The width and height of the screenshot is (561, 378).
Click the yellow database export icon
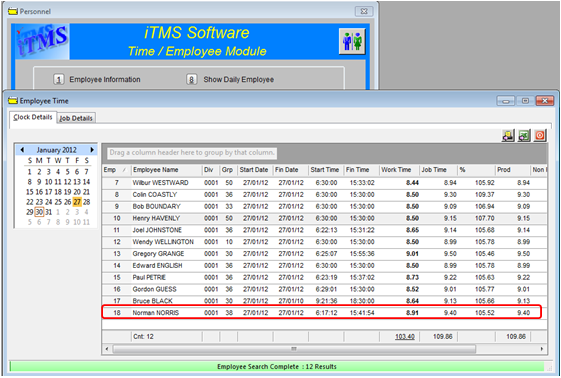coord(508,136)
